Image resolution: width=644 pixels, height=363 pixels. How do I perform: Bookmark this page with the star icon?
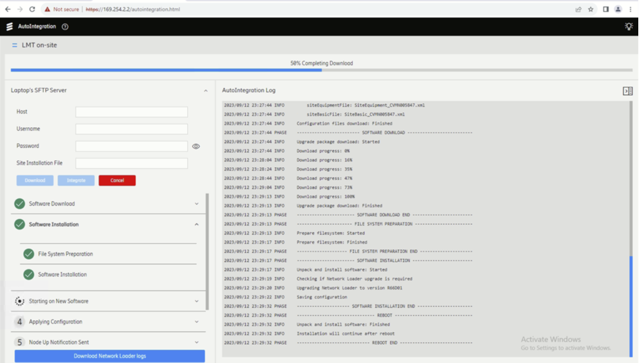point(591,9)
